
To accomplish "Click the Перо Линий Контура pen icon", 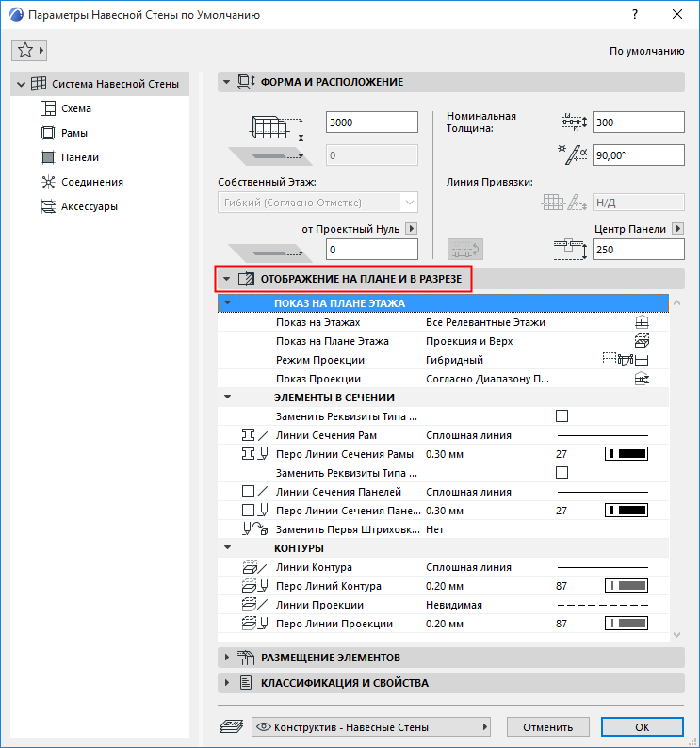I will (254, 586).
